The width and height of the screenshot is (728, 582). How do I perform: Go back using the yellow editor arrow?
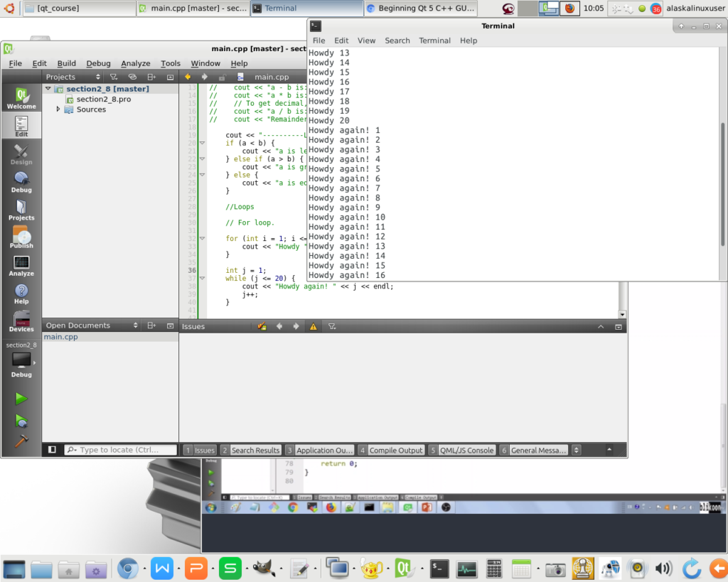(188, 77)
